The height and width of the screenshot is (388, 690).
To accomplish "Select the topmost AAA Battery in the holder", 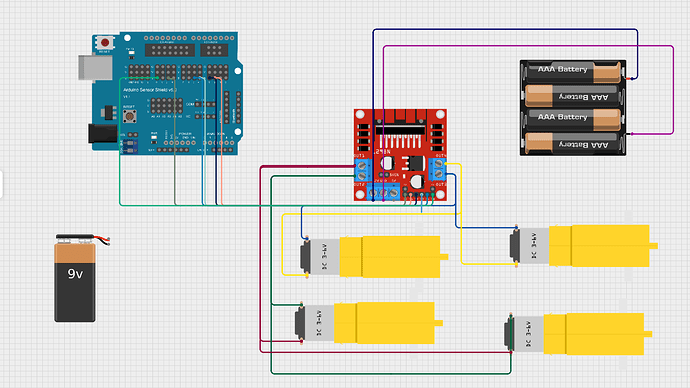I will click(574, 72).
